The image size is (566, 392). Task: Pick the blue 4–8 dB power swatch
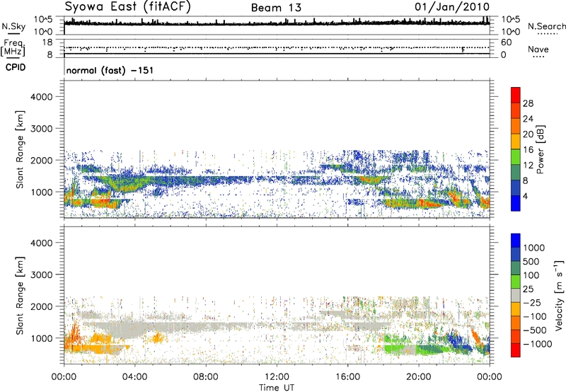pos(516,188)
